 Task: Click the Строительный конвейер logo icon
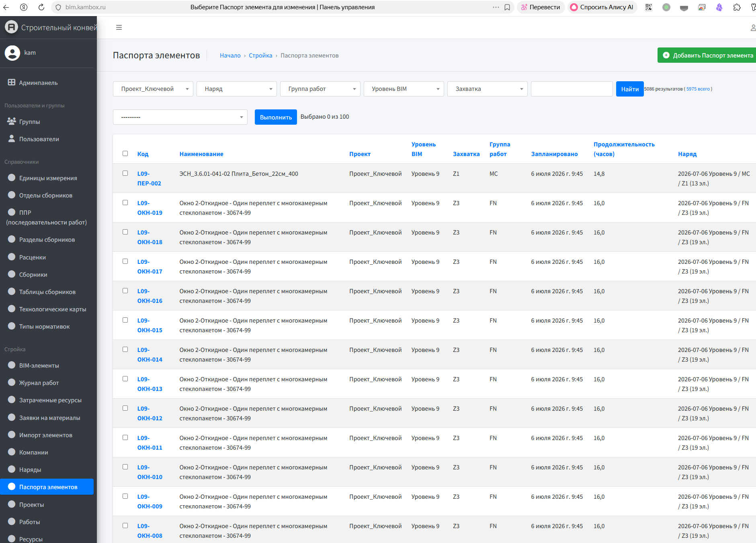pyautogui.click(x=11, y=27)
